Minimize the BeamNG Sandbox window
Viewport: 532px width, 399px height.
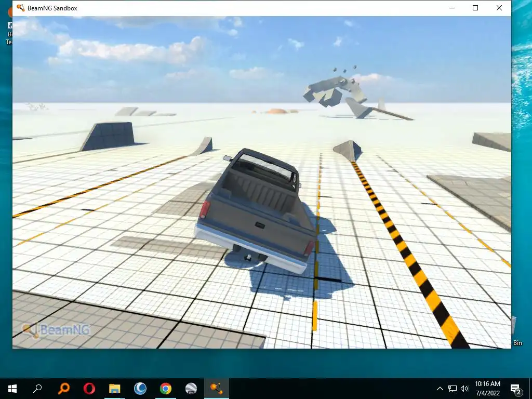tap(452, 8)
